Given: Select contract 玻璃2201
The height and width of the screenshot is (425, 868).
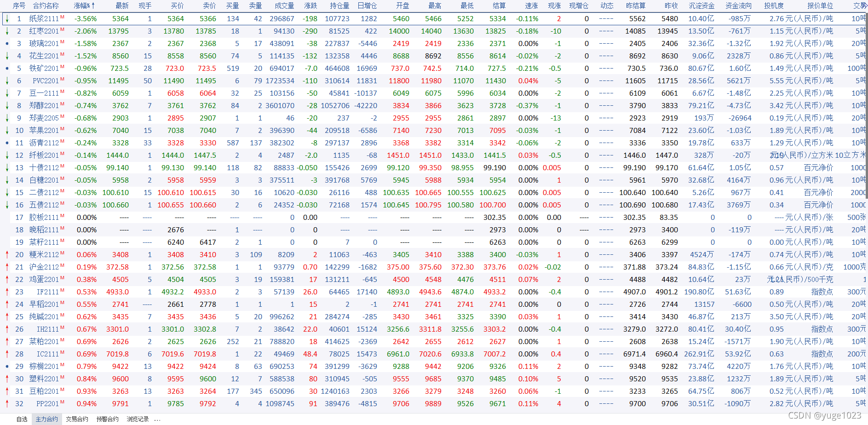Looking at the screenshot, I should click(x=44, y=44).
